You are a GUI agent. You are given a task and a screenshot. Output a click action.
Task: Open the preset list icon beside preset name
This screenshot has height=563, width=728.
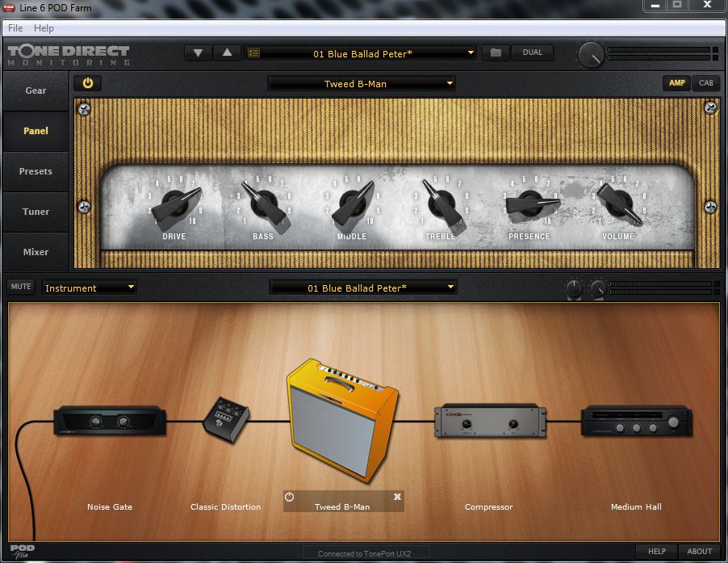click(x=253, y=53)
